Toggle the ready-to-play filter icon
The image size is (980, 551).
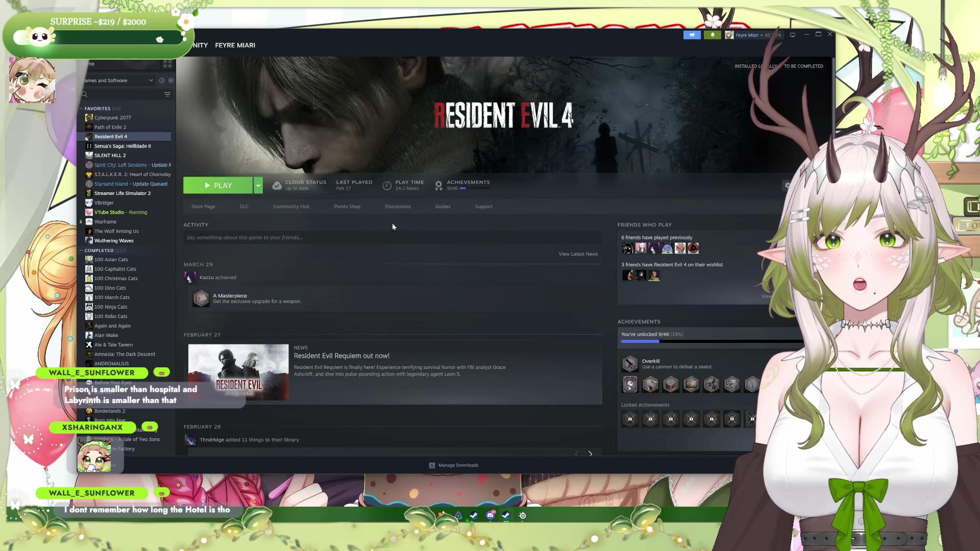(171, 81)
